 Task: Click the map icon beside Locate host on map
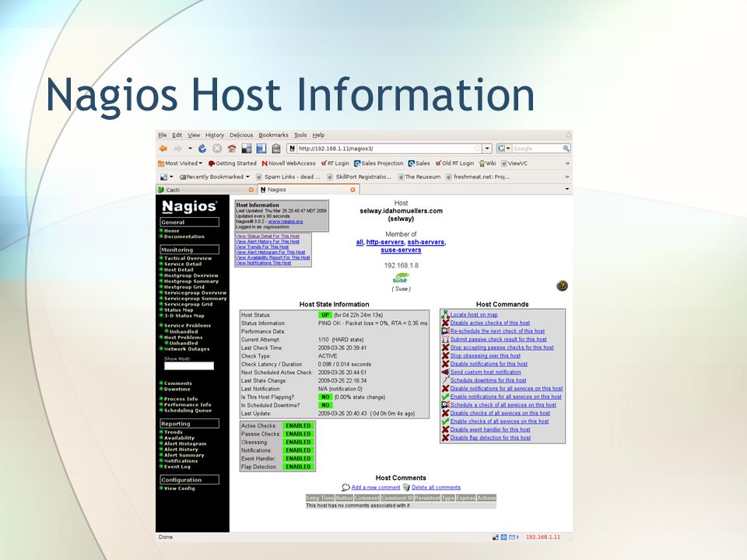click(445, 315)
